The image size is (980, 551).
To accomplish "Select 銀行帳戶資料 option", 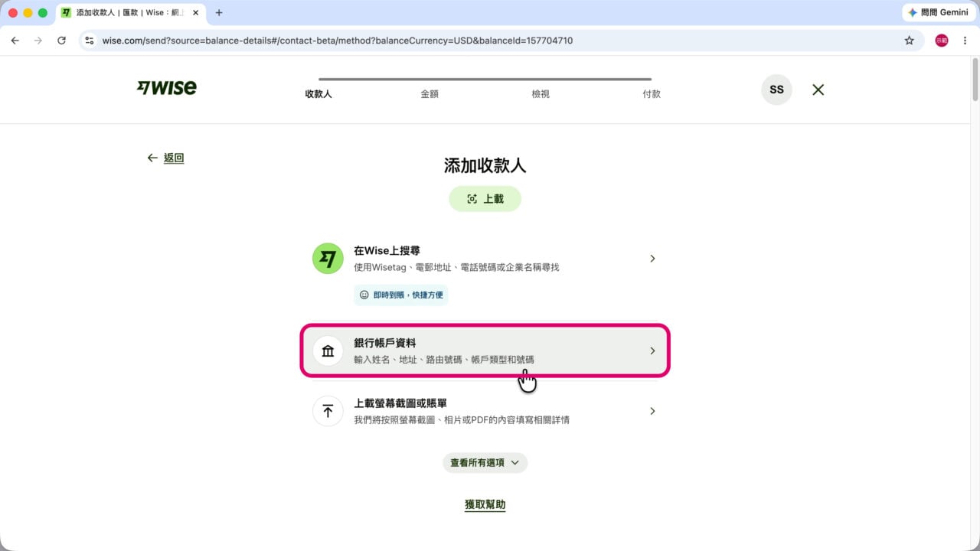I will pos(485,350).
